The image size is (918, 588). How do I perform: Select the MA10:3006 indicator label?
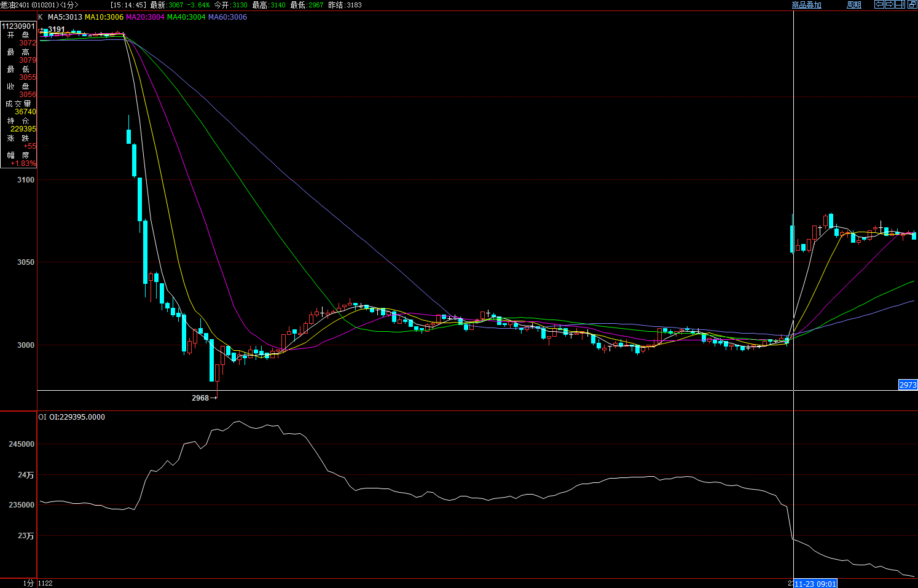pos(104,17)
